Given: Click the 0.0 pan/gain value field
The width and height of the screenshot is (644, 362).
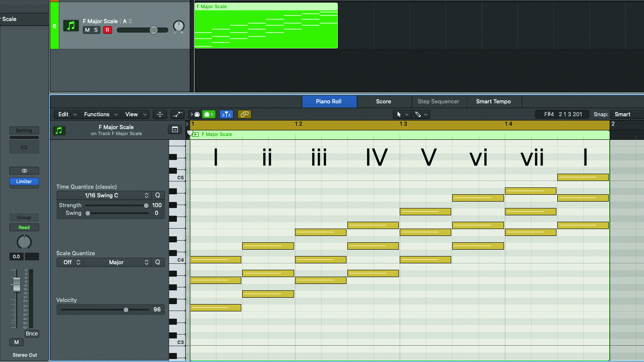Looking at the screenshot, I should pos(16,256).
